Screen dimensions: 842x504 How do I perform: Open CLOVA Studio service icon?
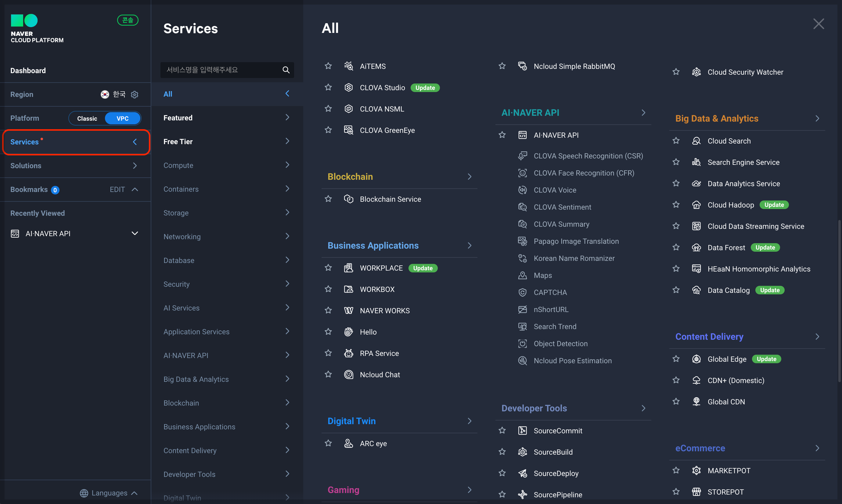(348, 88)
